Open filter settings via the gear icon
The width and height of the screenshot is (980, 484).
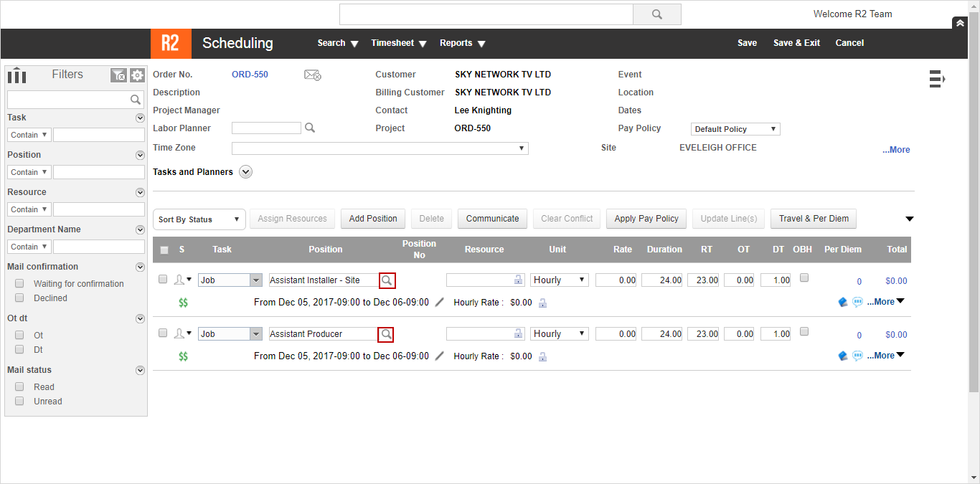click(x=136, y=75)
